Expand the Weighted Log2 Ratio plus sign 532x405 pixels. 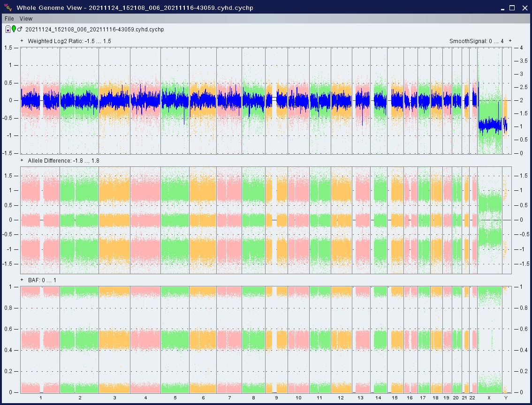(22, 41)
